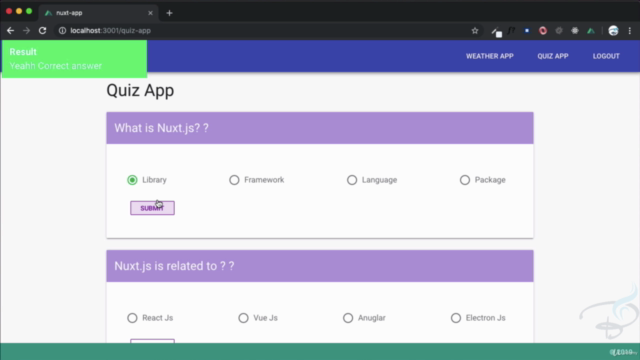Bookmark this page with the star
Screen dimensions: 640x360
click(475, 31)
